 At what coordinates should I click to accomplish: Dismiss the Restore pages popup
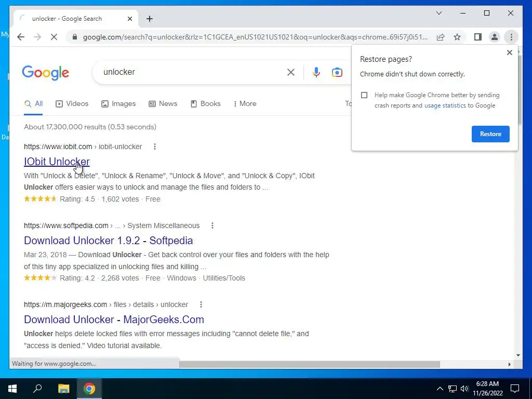pos(509,52)
